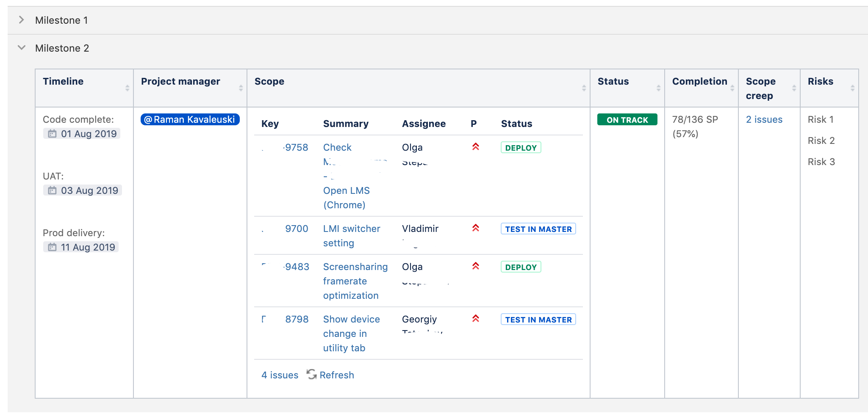The width and height of the screenshot is (868, 419).
Task: Click TEST IN MASTER status for LMI switcher
Action: (538, 229)
